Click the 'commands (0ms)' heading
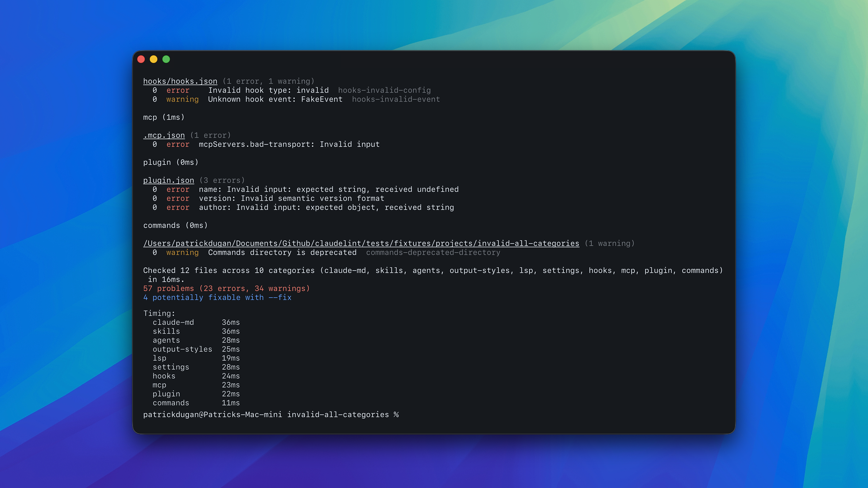868x488 pixels. click(175, 226)
